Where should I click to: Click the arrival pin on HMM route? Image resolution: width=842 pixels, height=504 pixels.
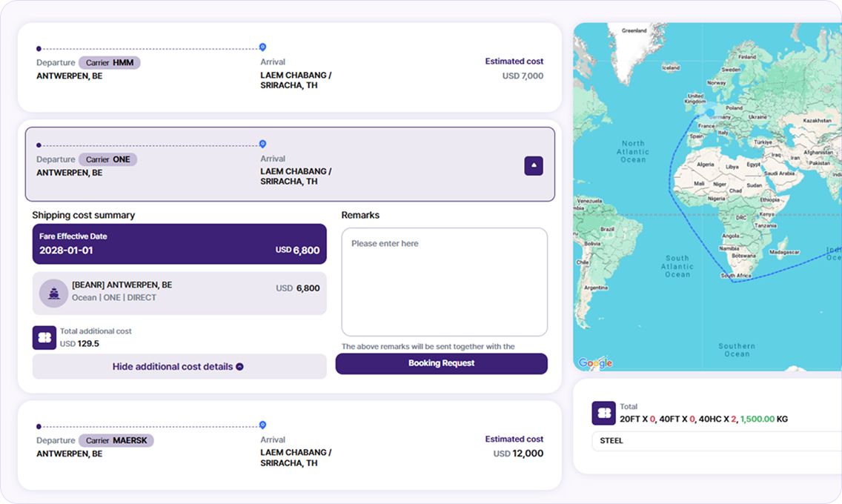[262, 47]
